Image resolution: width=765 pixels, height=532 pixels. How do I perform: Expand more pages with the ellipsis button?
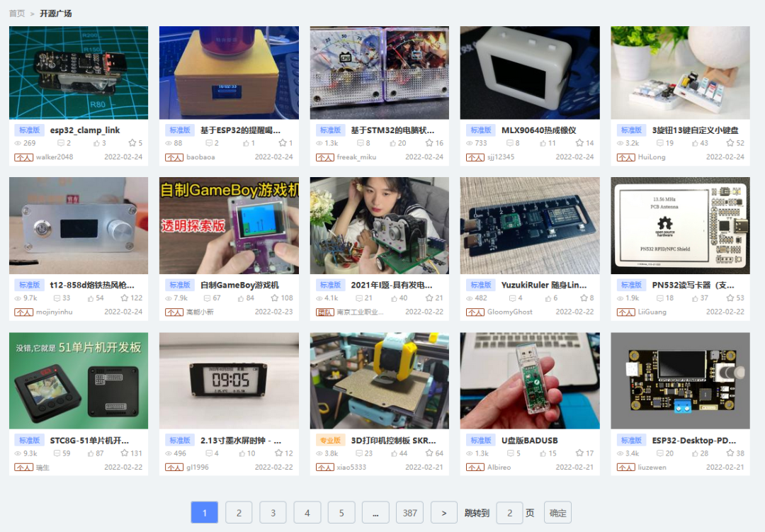pyautogui.click(x=375, y=513)
